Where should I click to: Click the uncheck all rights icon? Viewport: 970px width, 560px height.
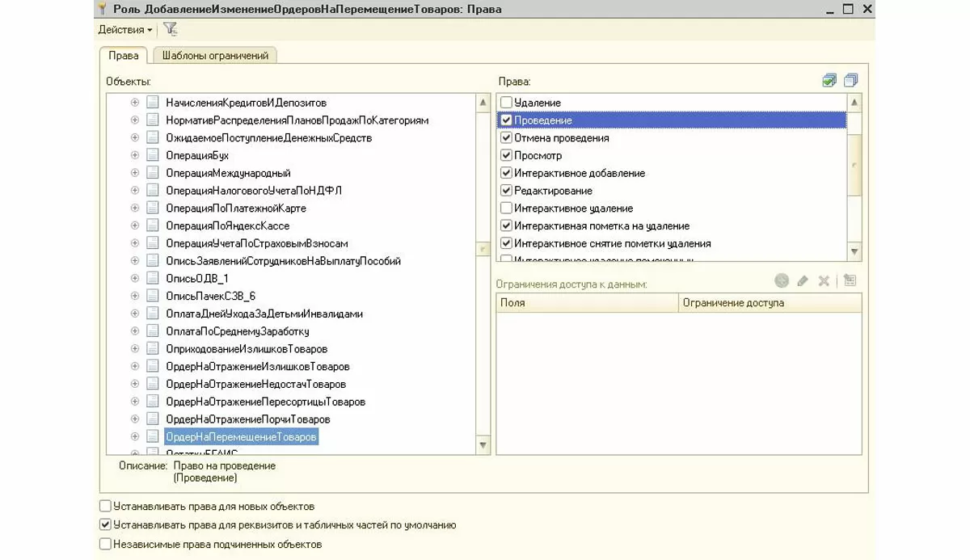click(850, 80)
